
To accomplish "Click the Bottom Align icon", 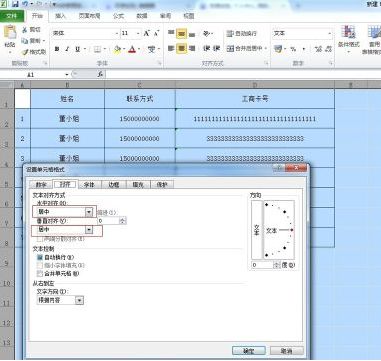I will point(192,33).
